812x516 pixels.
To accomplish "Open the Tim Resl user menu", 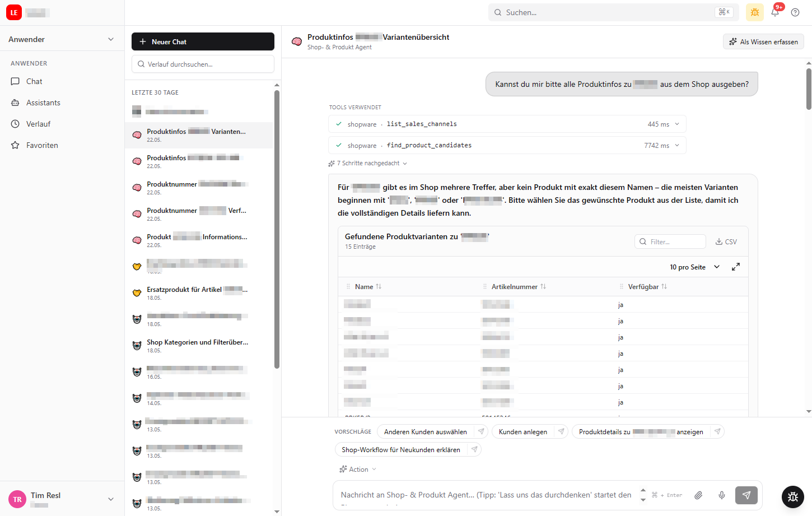I will point(62,499).
